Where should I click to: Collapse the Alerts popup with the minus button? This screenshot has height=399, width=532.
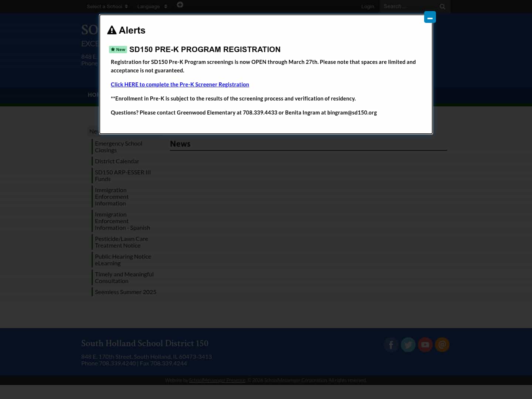(x=430, y=17)
